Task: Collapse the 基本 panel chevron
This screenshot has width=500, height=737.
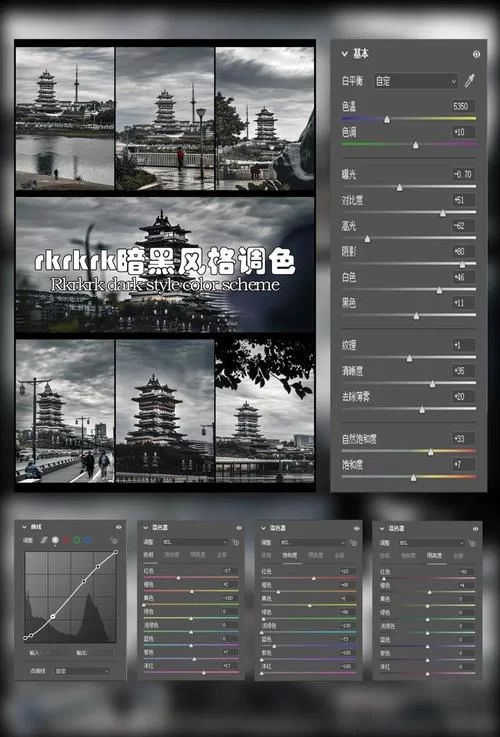Action: tap(345, 54)
